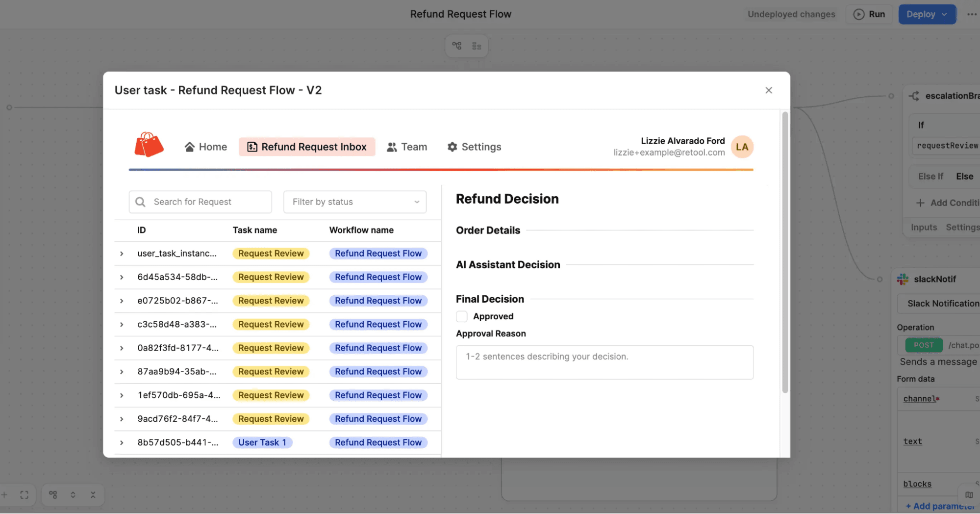Focus the Approval Reason text area
This screenshot has width=980, height=514.
click(604, 362)
